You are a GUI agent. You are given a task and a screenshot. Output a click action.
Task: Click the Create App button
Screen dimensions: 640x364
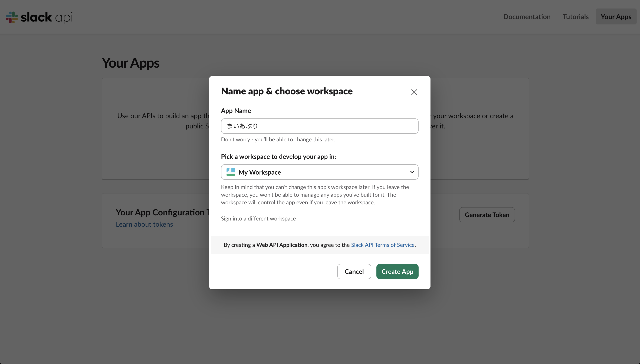397,271
